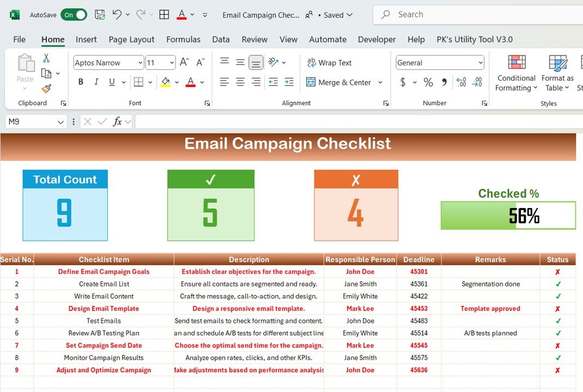583x392 pixels.
Task: Center text horizontally in ribbon
Action: [240, 82]
